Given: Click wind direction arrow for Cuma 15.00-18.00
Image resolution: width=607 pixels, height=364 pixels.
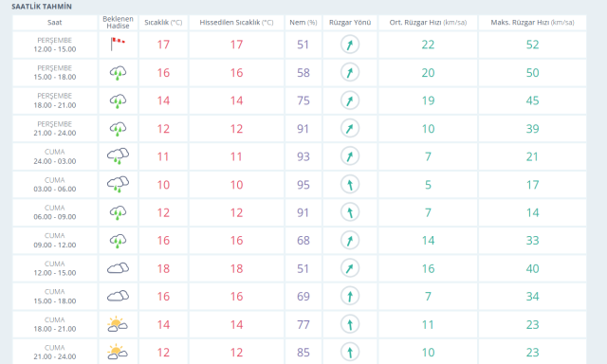Looking at the screenshot, I should click(350, 296).
